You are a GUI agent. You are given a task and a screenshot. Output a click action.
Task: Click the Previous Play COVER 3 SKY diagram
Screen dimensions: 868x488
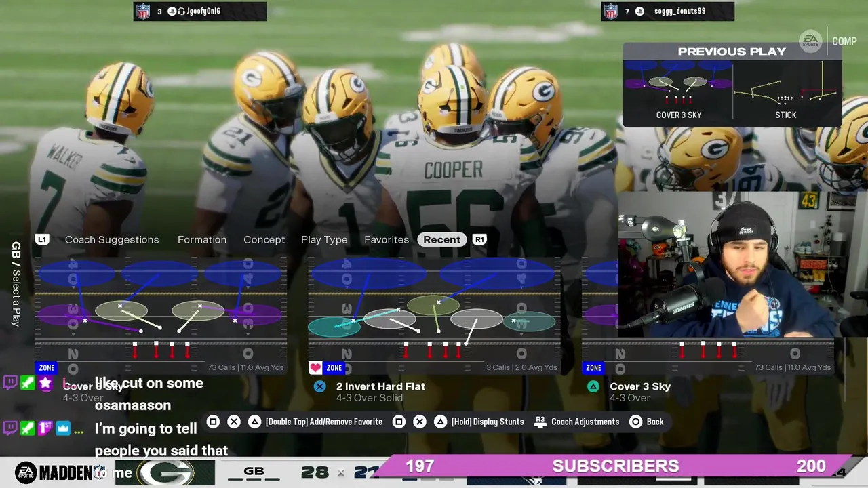tap(678, 85)
